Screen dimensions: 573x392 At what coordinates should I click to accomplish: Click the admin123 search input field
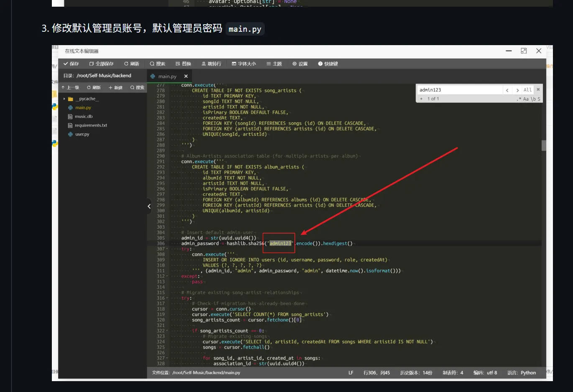pos(460,90)
